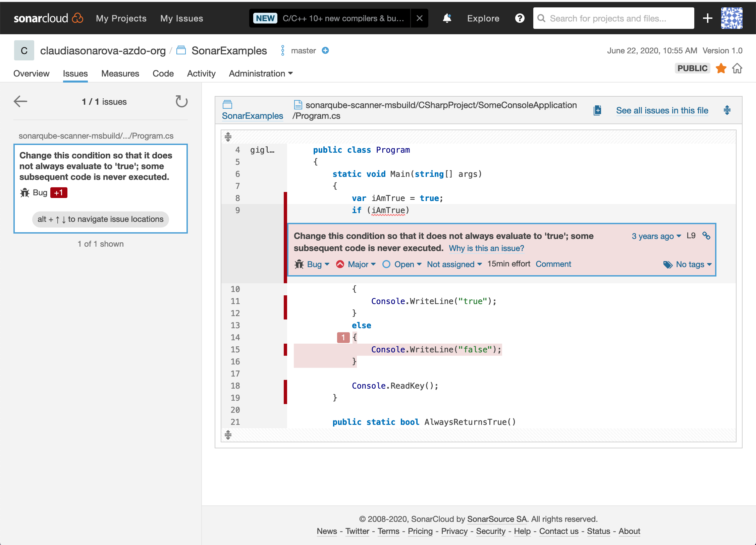Click Why is this an issue link
Screen dimensions: 756x545
point(486,248)
